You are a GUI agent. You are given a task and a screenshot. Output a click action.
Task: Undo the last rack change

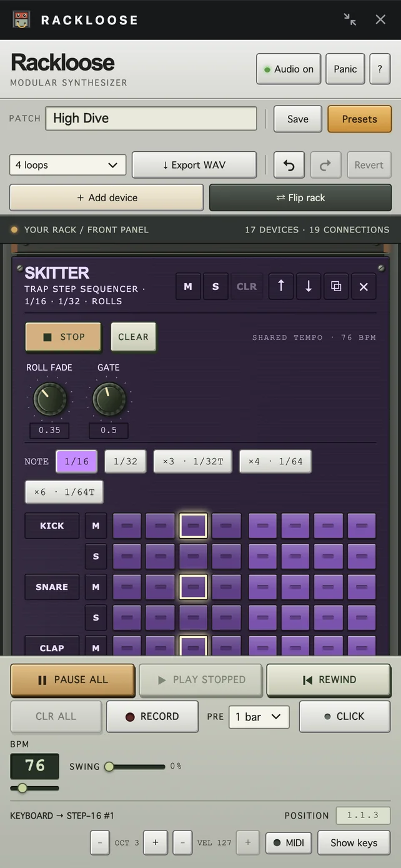click(289, 165)
